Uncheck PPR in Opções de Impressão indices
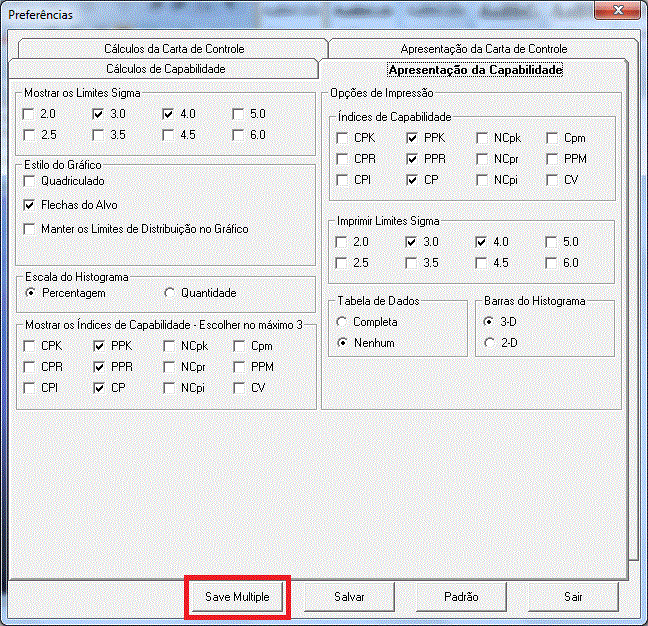 (x=412, y=159)
